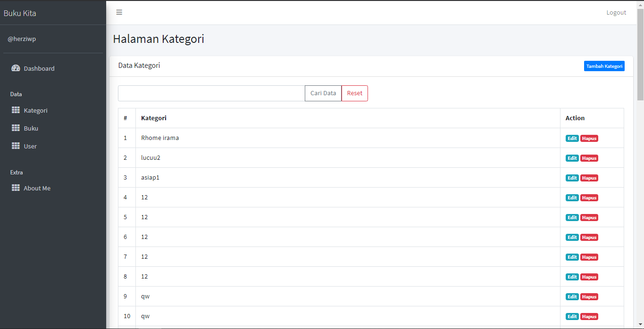The width and height of the screenshot is (644, 329).
Task: Click the Tambah Kategori button
Action: pyautogui.click(x=604, y=66)
